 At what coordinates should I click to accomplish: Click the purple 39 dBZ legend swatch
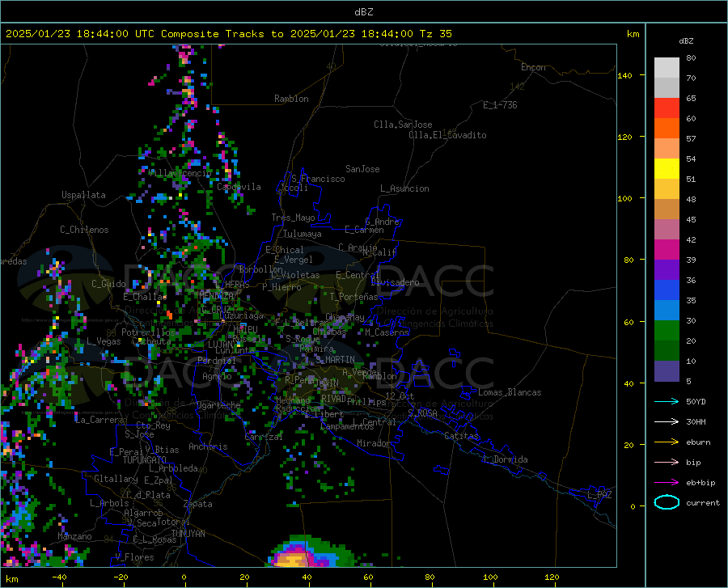(667, 270)
